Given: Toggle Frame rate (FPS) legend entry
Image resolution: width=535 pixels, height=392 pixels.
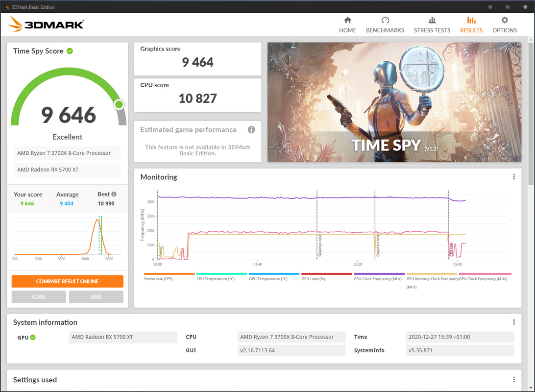Looking at the screenshot, I should tap(169, 277).
